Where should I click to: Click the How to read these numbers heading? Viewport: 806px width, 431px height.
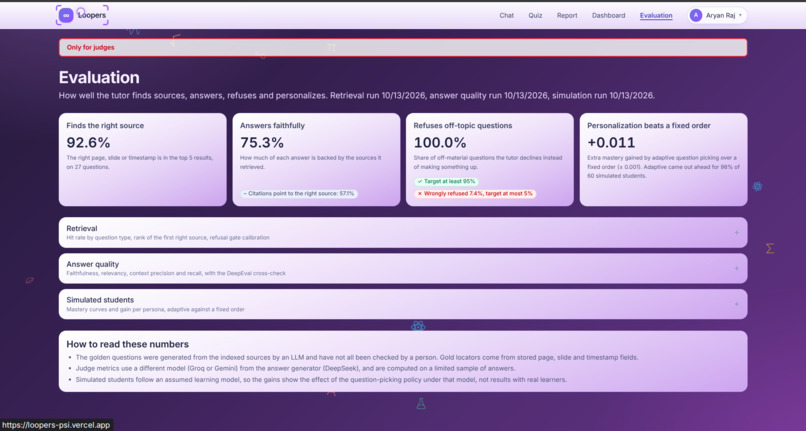(127, 344)
